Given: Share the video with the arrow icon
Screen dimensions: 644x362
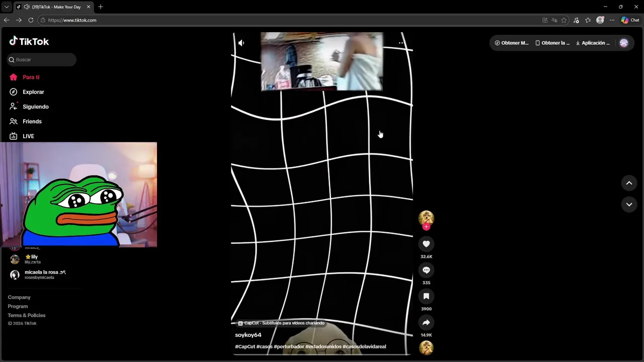Looking at the screenshot, I should click(426, 322).
